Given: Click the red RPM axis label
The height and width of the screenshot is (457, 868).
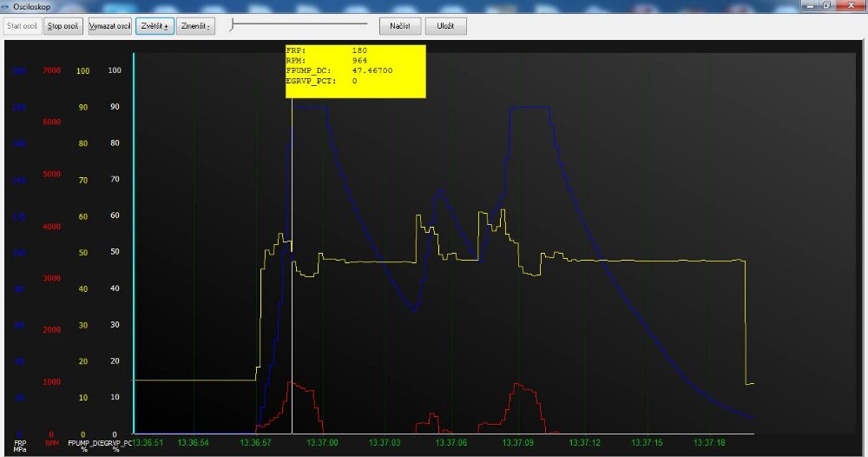Looking at the screenshot, I should 51,444.
